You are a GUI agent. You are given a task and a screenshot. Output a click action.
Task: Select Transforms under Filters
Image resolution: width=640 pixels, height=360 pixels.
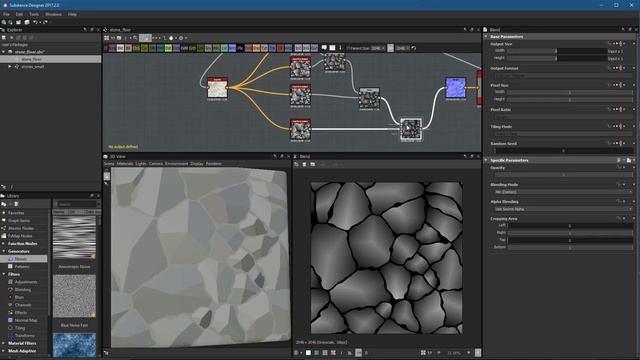24,336
